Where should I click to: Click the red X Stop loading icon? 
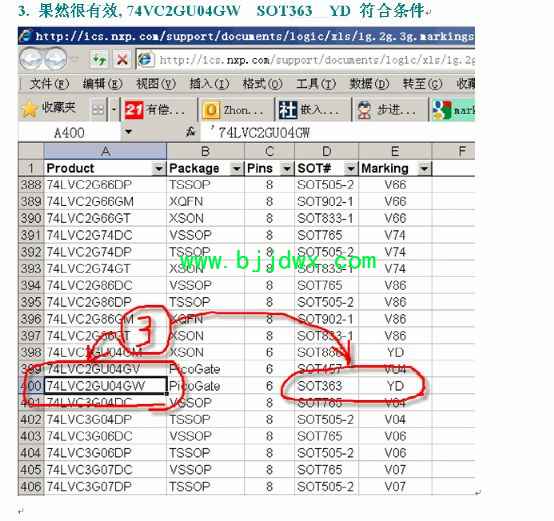pos(122,60)
